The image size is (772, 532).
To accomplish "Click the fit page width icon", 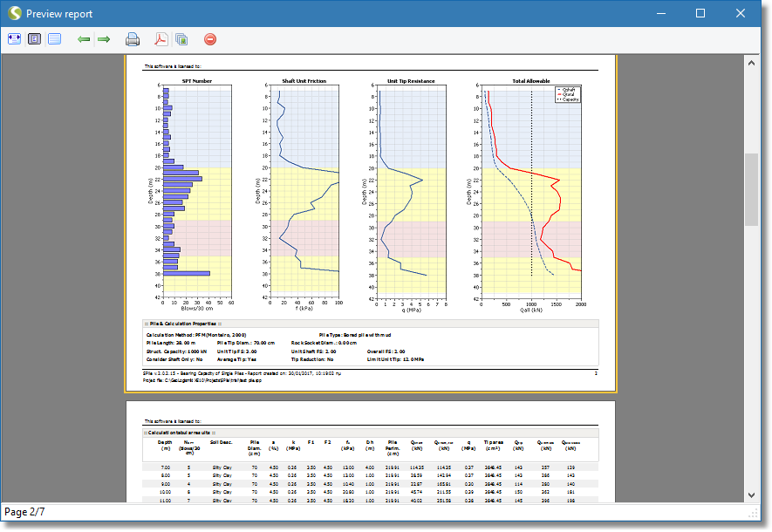I will click(x=15, y=39).
